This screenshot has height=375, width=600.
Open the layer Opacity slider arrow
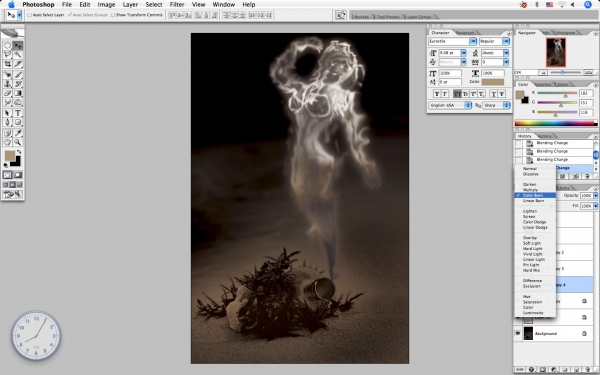click(595, 196)
